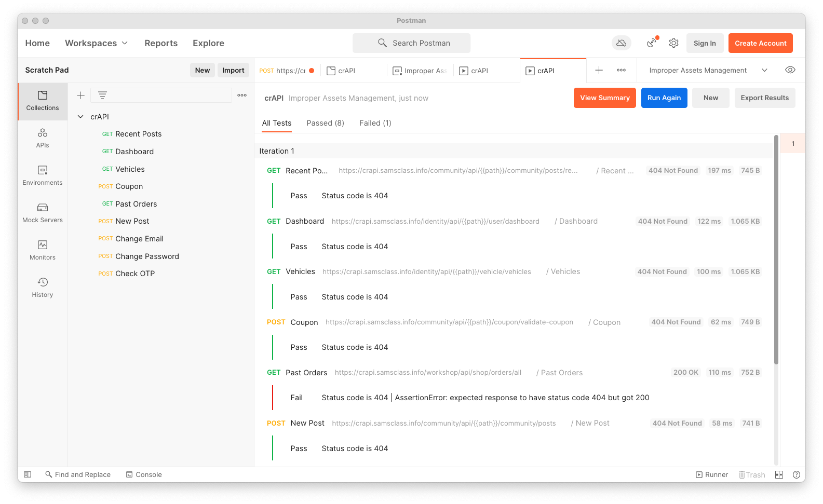Click the environment quick look eye icon
823x504 pixels.
pos(790,70)
